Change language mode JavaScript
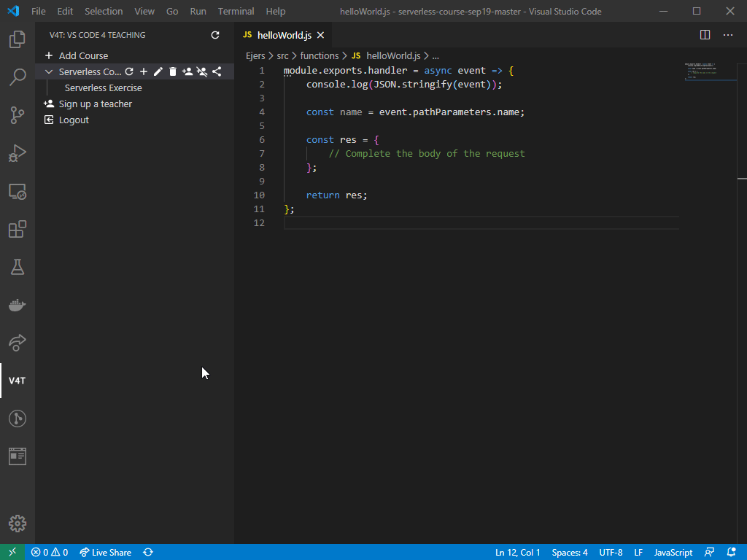 point(673,553)
